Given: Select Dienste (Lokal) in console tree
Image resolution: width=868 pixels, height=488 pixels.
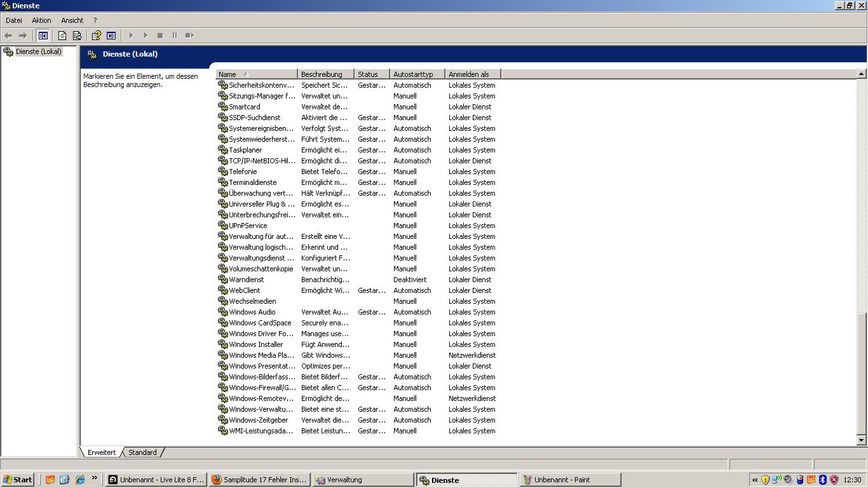Looking at the screenshot, I should click(x=38, y=51).
